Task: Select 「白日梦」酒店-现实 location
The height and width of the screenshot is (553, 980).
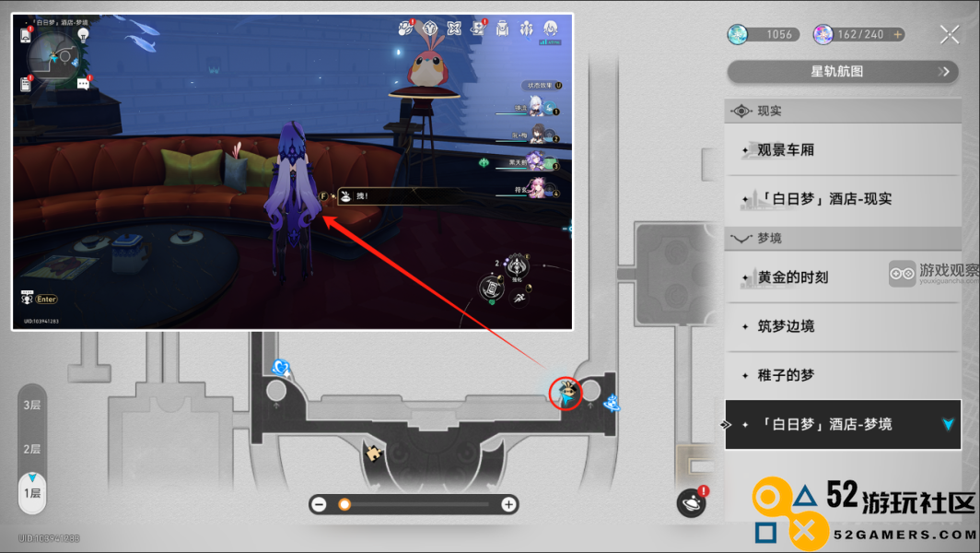Action: click(x=843, y=199)
